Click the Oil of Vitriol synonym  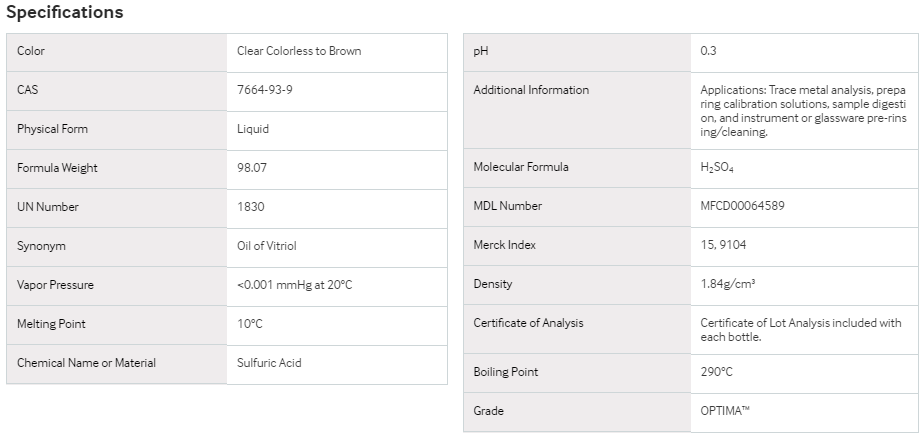[266, 246]
